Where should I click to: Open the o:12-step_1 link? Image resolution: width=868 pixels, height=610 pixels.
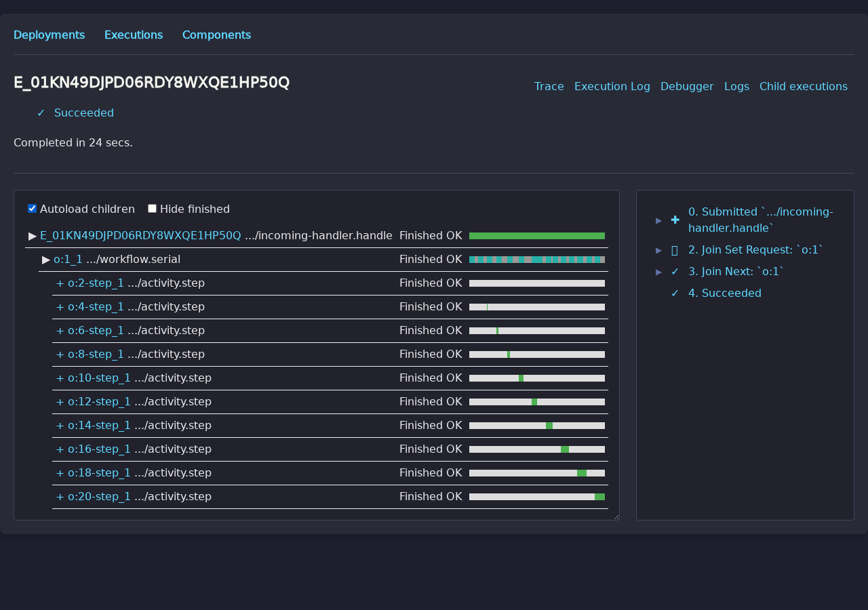click(99, 402)
